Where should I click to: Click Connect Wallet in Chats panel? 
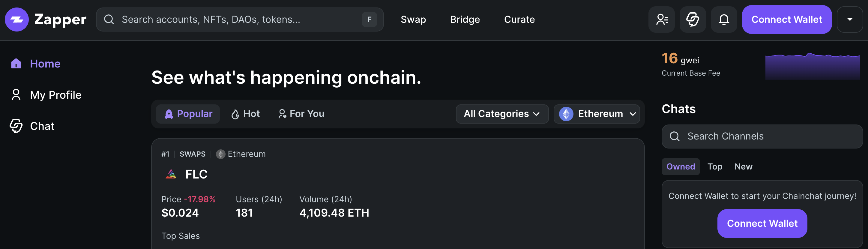[762, 223]
